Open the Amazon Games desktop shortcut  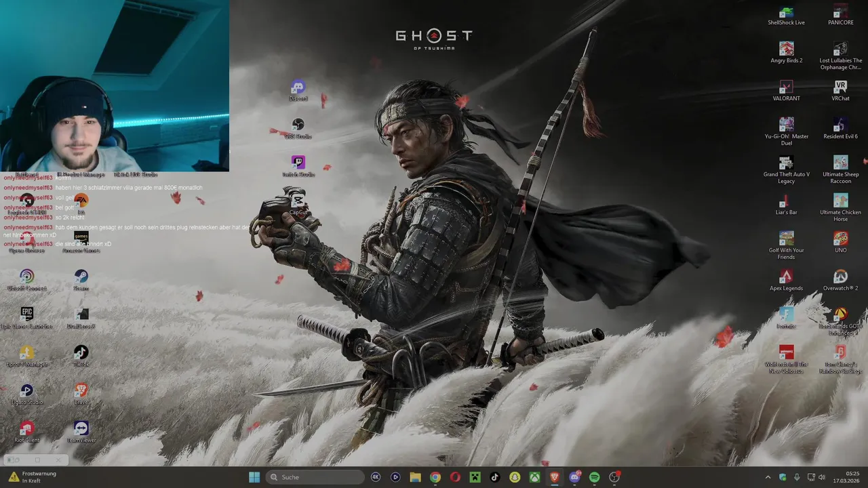[81, 243]
